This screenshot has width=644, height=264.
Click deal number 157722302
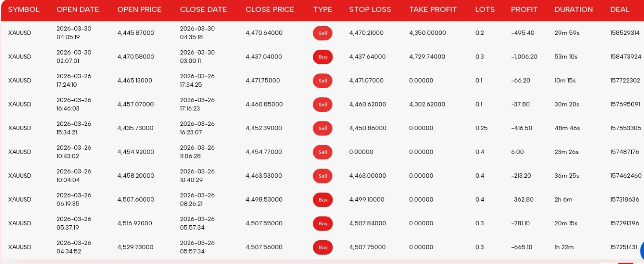(x=625, y=81)
